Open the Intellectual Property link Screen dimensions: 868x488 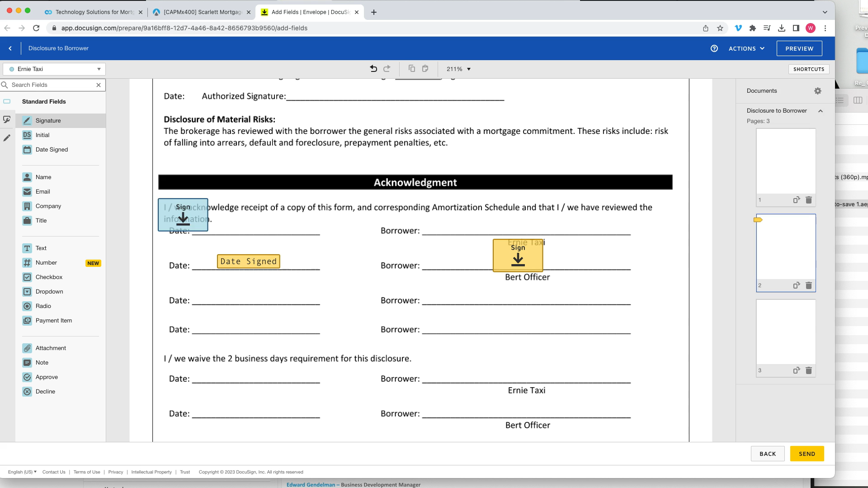[x=151, y=472]
